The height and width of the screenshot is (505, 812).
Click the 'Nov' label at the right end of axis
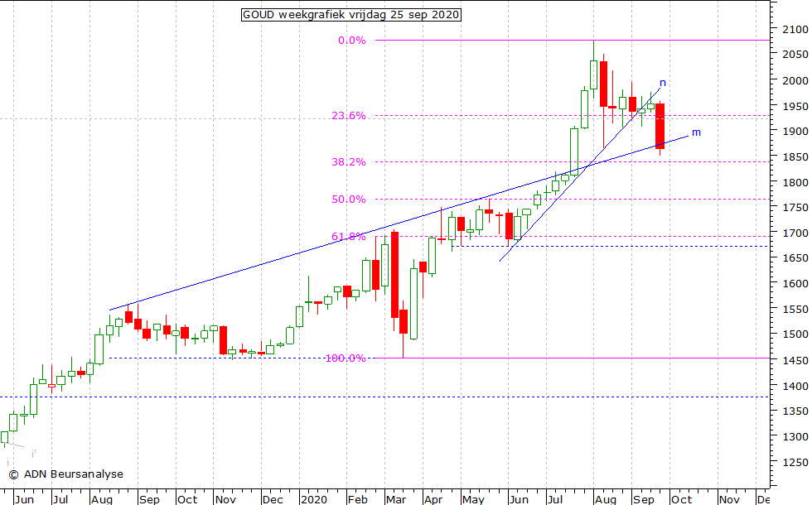click(729, 499)
